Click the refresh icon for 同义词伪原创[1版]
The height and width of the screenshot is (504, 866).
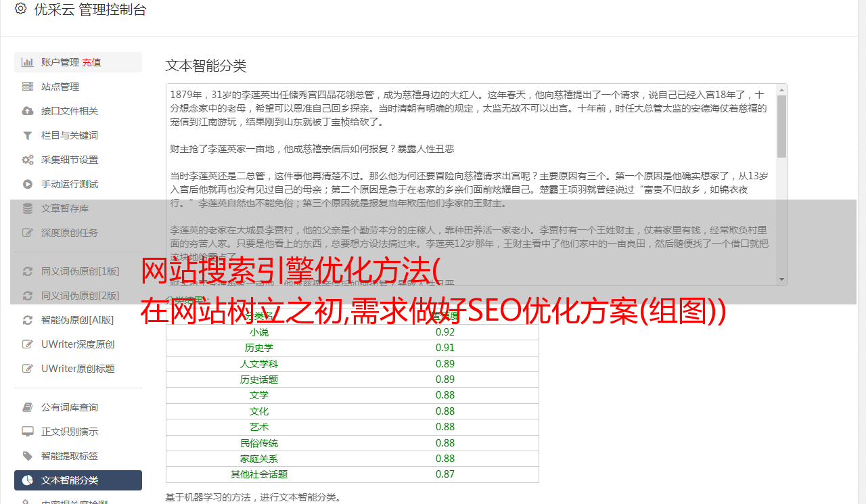pos(28,271)
